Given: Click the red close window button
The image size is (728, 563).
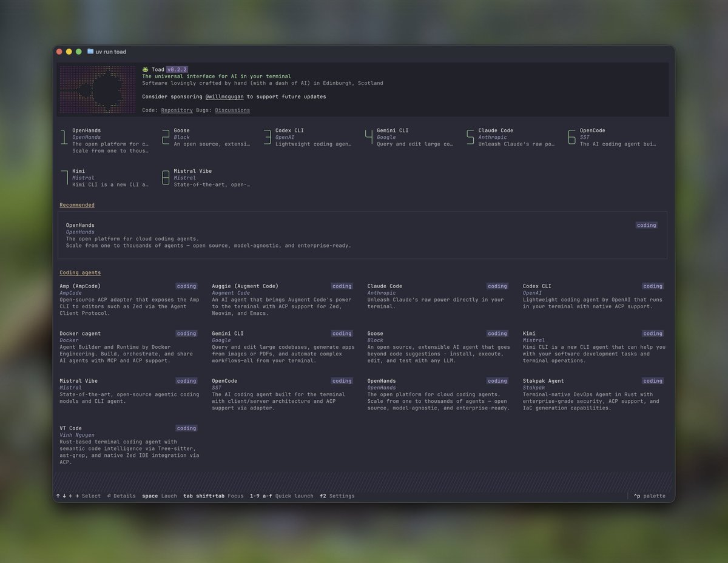Looking at the screenshot, I should (x=59, y=52).
